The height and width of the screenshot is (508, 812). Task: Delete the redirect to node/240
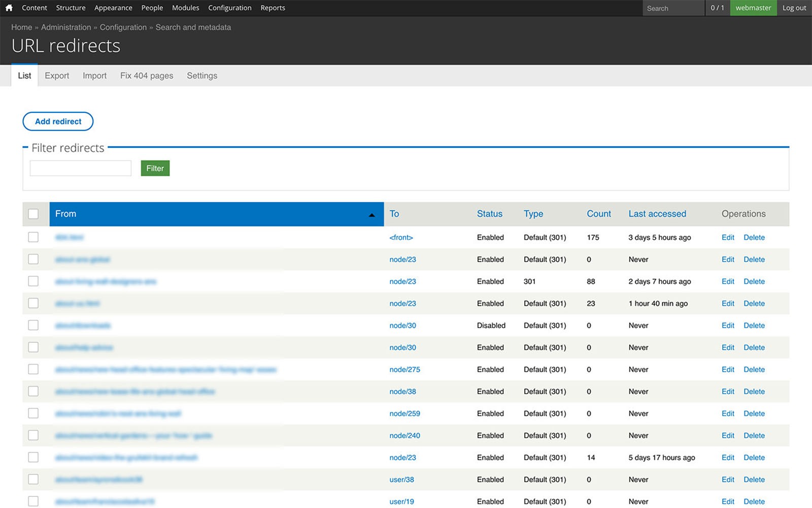point(754,435)
